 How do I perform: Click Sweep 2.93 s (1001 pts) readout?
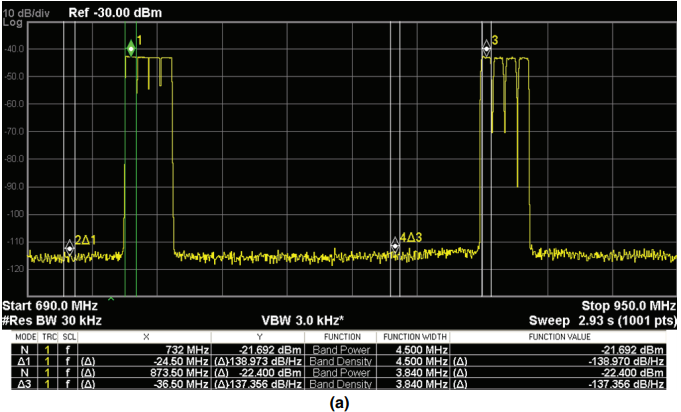pyautogui.click(x=603, y=321)
